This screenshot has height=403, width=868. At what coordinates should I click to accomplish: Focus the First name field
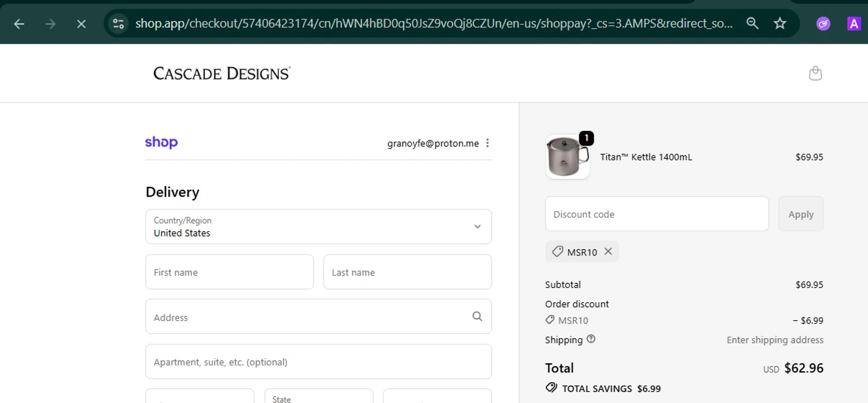[x=229, y=272]
